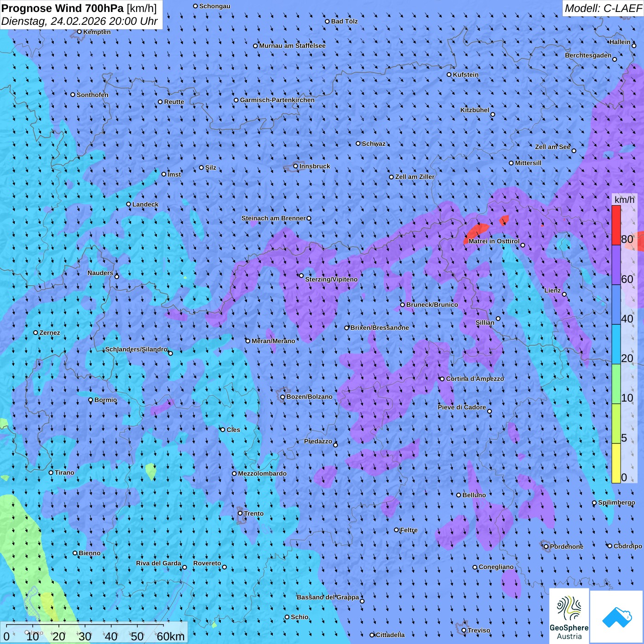The width and height of the screenshot is (644, 644).
Task: Click the Matrei in Osttirol marker dot
Action: 523,245
